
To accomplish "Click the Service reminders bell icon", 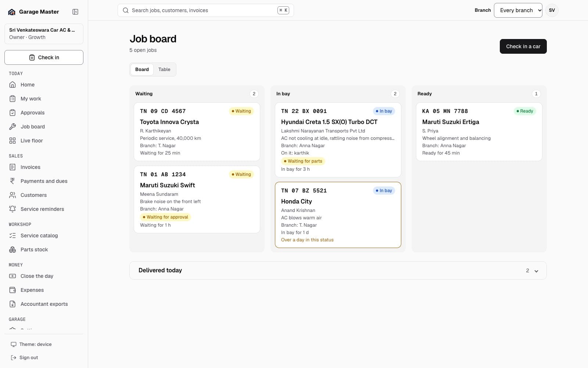I will click(x=12, y=209).
